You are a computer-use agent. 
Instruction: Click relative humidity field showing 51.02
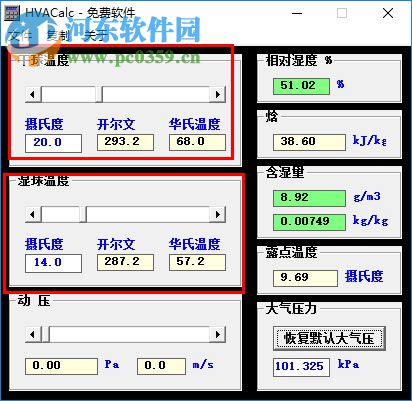click(x=301, y=86)
